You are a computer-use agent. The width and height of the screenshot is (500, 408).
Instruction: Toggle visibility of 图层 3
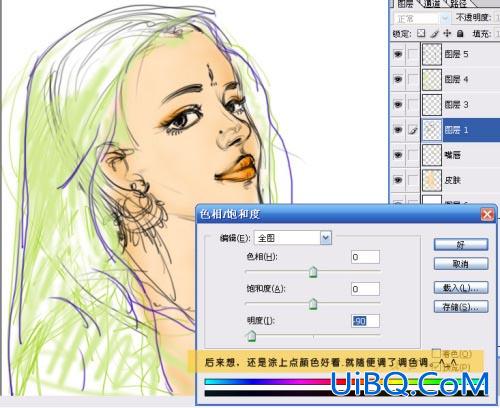point(398,105)
